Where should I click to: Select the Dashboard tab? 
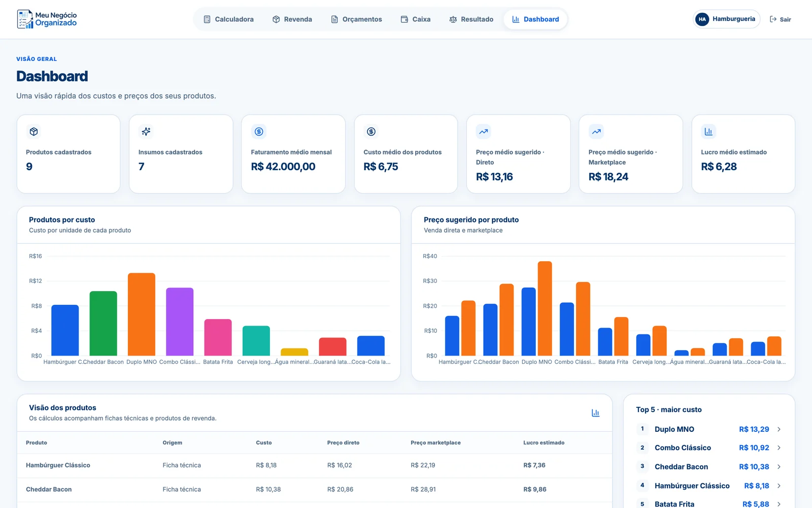point(535,19)
